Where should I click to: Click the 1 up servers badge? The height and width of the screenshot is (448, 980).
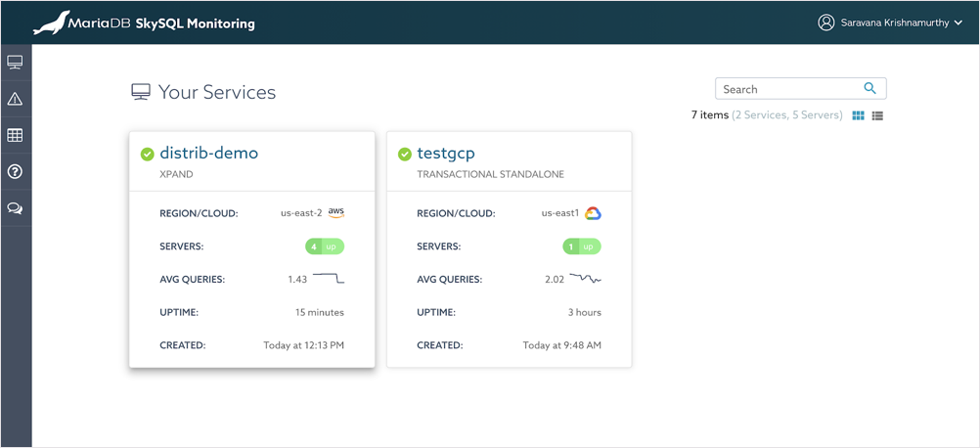(582, 246)
